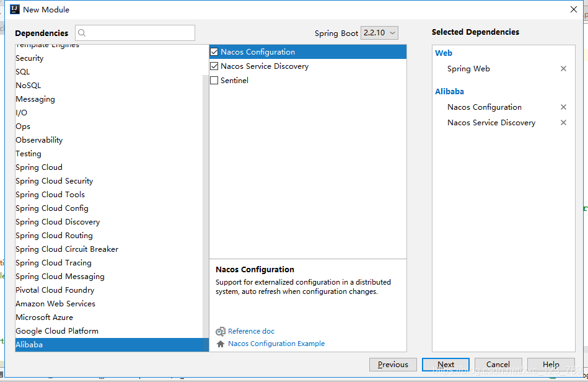This screenshot has width=588, height=382.
Task: Click the Previous button
Action: 393,365
